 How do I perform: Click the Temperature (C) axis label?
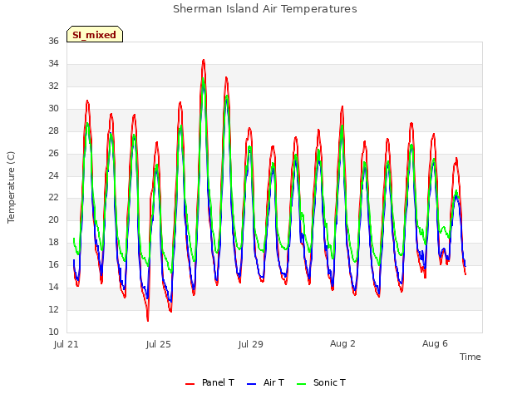click(11, 187)
